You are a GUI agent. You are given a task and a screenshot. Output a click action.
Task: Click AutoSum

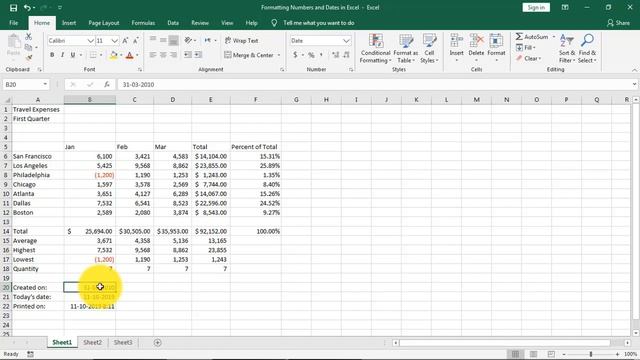pos(532,37)
